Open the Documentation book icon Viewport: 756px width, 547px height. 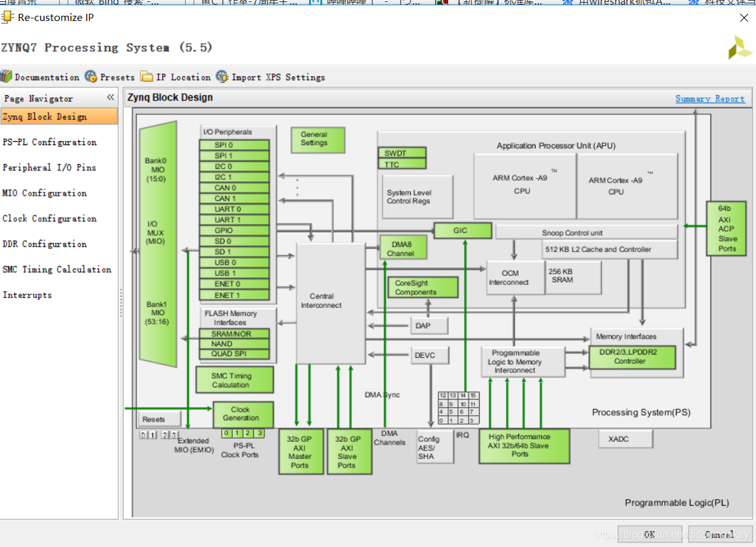pos(7,76)
